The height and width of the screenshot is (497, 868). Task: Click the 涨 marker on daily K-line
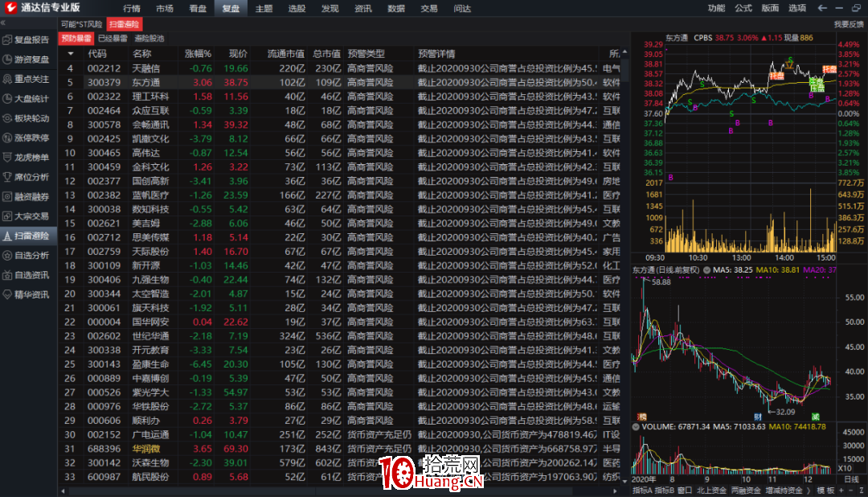pos(641,417)
